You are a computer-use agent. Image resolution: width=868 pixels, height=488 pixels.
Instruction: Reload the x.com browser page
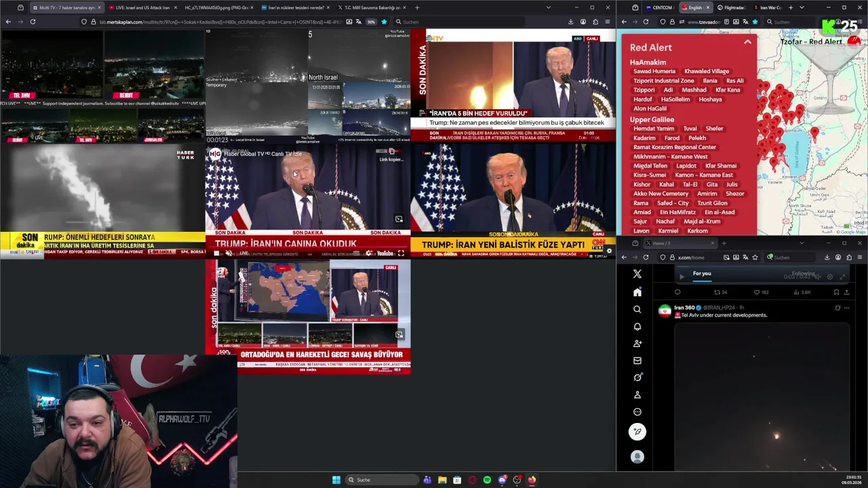pos(646,258)
